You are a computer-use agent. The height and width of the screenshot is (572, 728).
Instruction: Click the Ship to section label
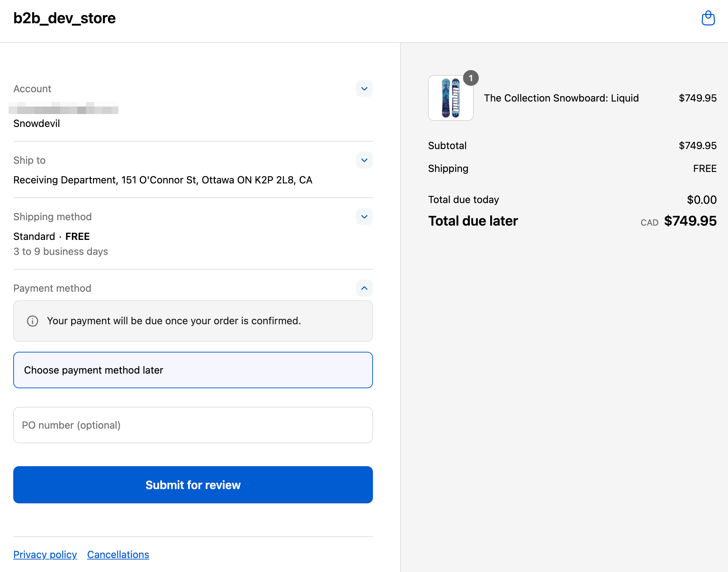(29, 160)
